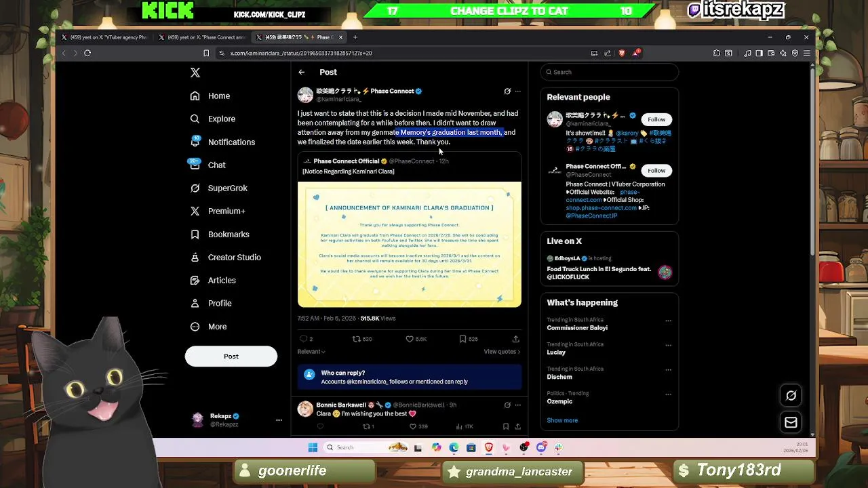Share Bonnie Barkswell's reply

click(x=517, y=427)
